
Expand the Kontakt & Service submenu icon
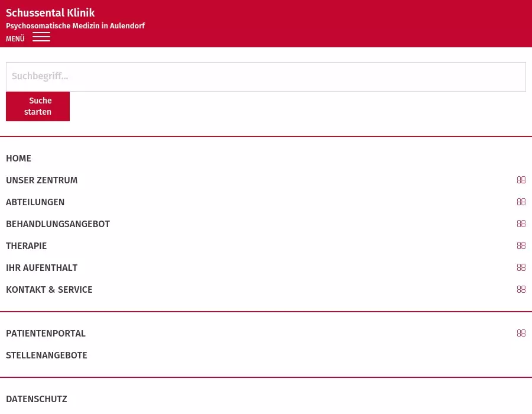pyautogui.click(x=521, y=290)
